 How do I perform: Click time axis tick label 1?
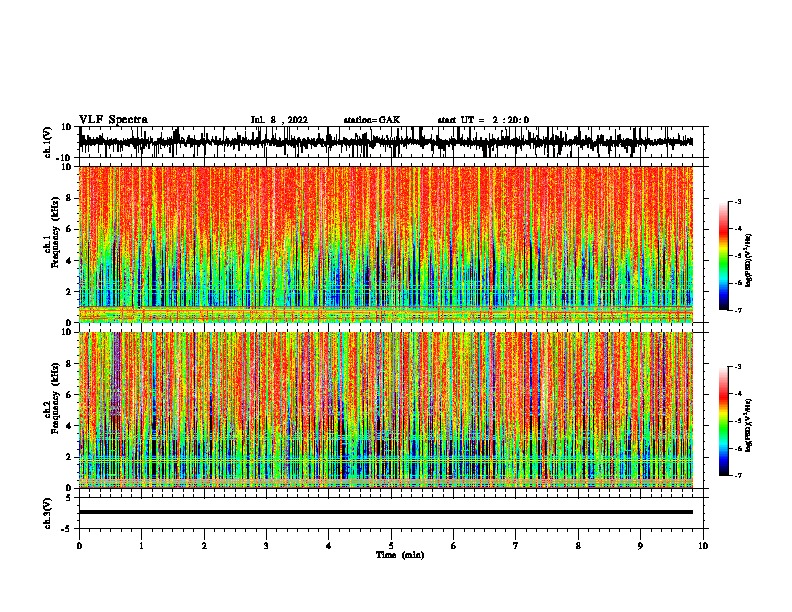coord(141,546)
